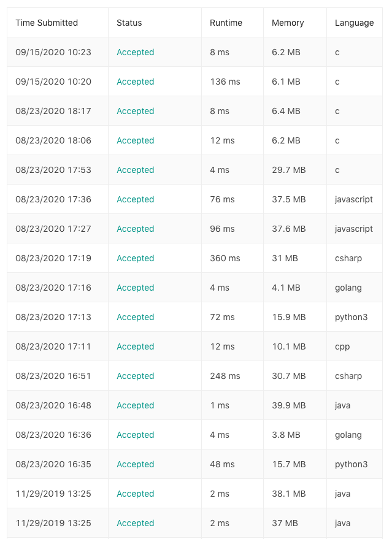The width and height of the screenshot is (392, 539).
Task: Open Accepted javascript submission at 17:36
Action: pos(135,199)
